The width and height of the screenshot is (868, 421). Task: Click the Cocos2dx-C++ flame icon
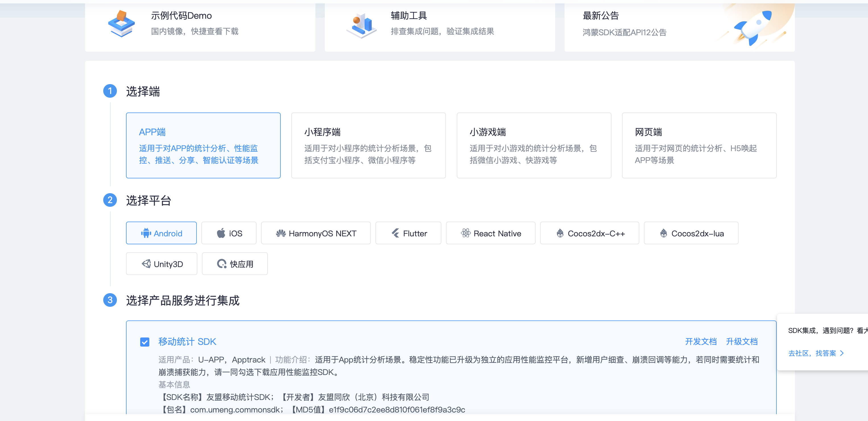click(x=560, y=233)
